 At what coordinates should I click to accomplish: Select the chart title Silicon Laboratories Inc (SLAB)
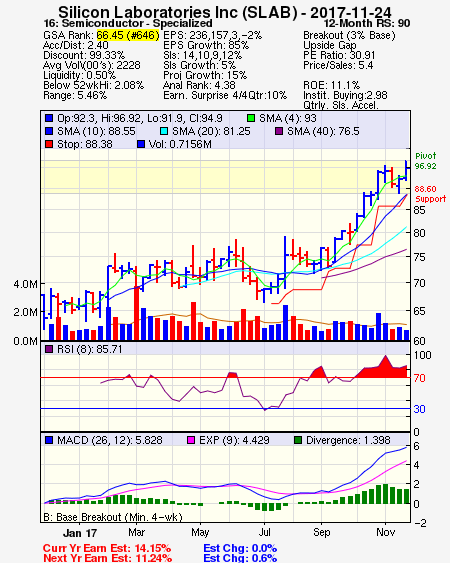[x=178, y=12]
